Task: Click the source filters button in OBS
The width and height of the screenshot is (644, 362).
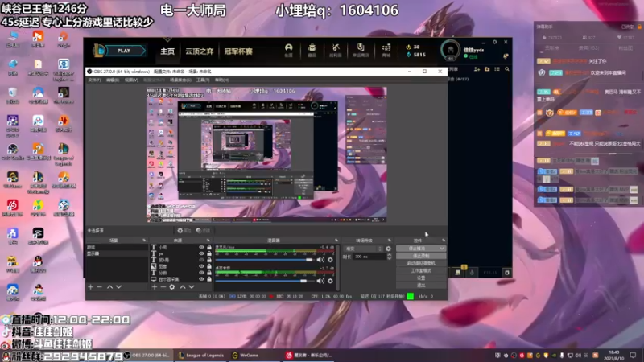Action: pyautogui.click(x=203, y=231)
